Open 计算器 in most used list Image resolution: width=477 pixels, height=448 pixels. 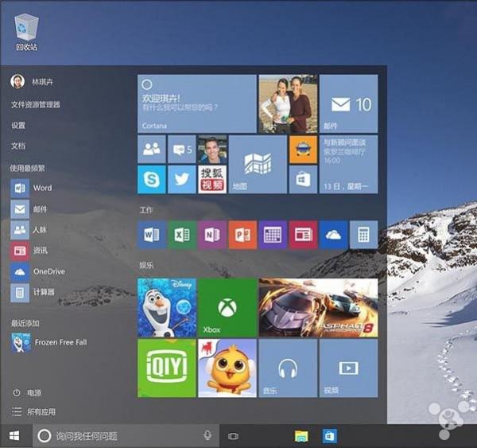tap(33, 292)
